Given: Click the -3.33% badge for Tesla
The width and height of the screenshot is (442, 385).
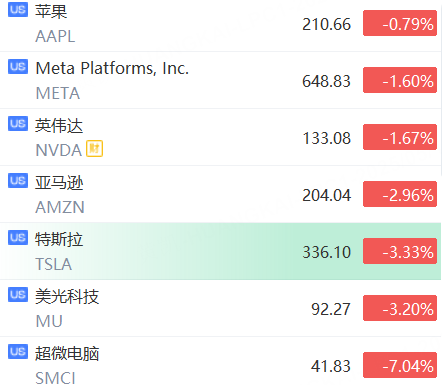Looking at the screenshot, I should (400, 251).
